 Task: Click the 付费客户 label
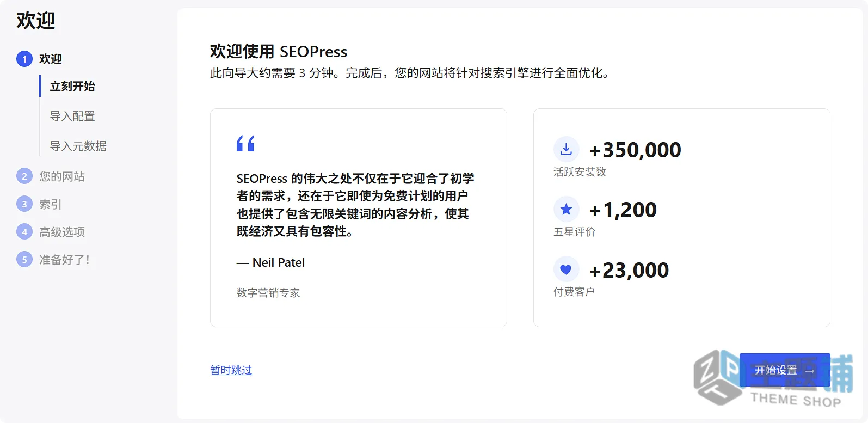[574, 292]
